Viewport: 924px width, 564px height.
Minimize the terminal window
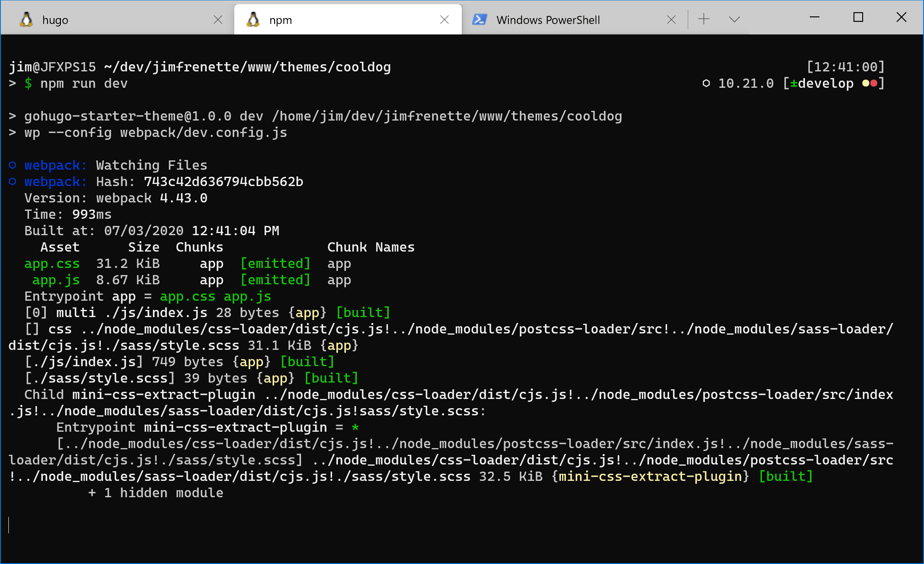(814, 17)
